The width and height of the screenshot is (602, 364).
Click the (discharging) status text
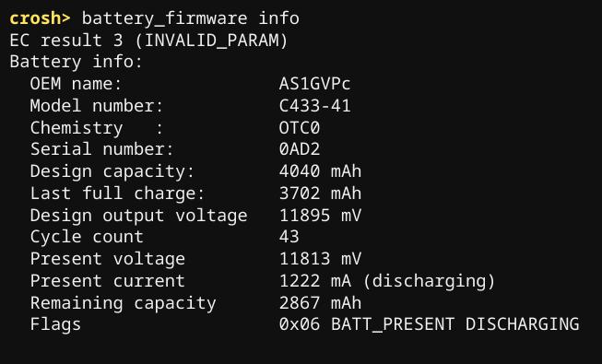(x=429, y=281)
